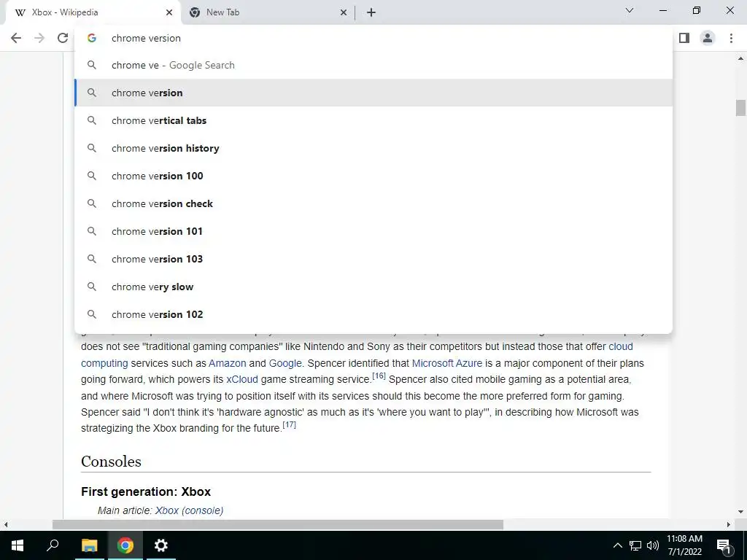Show hidden system tray icons

(617, 545)
